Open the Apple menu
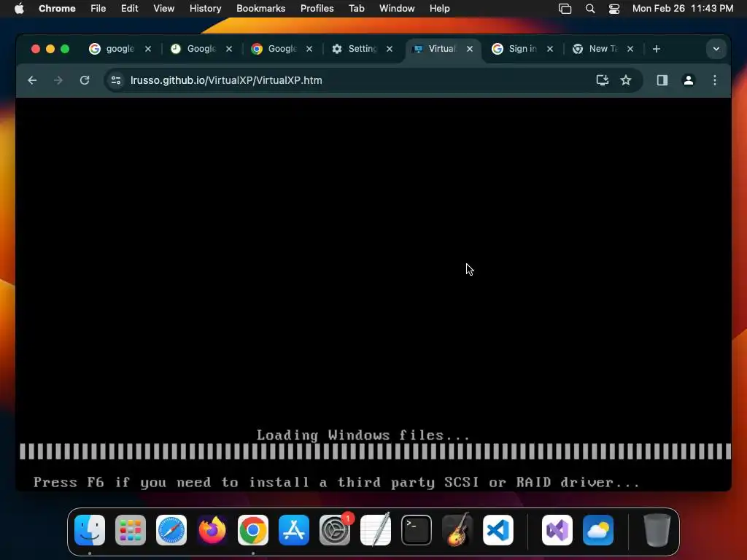 click(x=19, y=9)
